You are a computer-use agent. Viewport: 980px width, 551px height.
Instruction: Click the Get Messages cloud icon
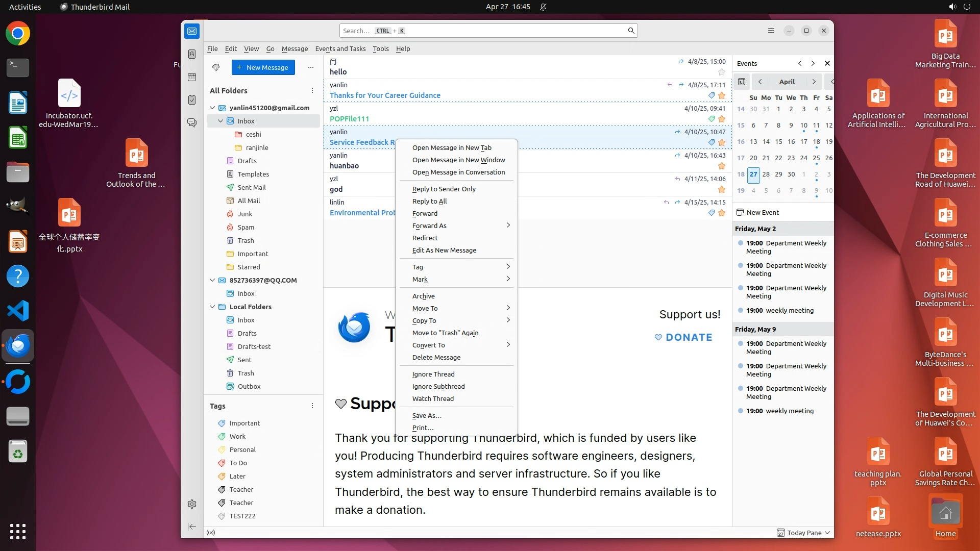pyautogui.click(x=216, y=67)
